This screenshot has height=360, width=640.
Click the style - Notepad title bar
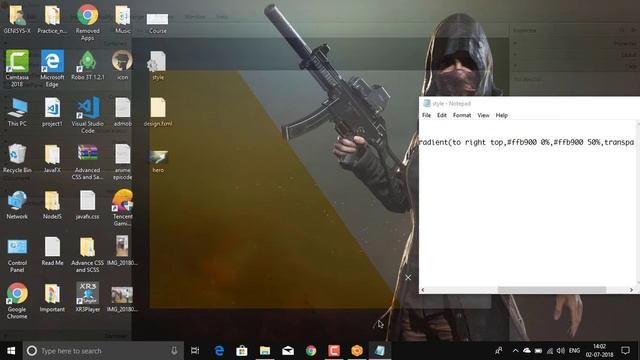529,104
